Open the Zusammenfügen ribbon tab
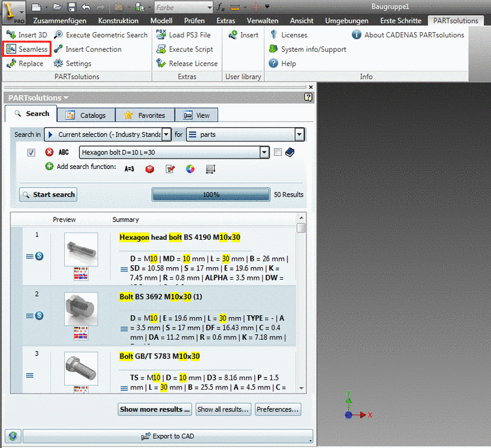Screen dimensions: 491x448 (60, 21)
